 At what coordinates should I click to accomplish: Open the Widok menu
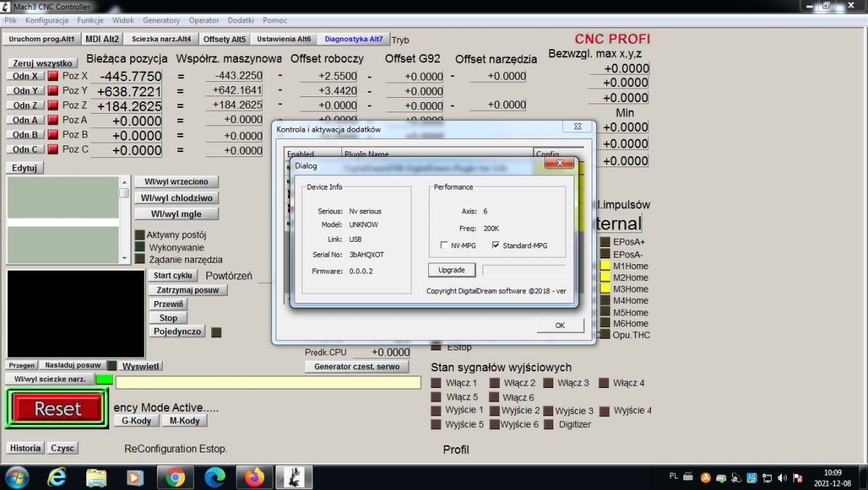[123, 20]
